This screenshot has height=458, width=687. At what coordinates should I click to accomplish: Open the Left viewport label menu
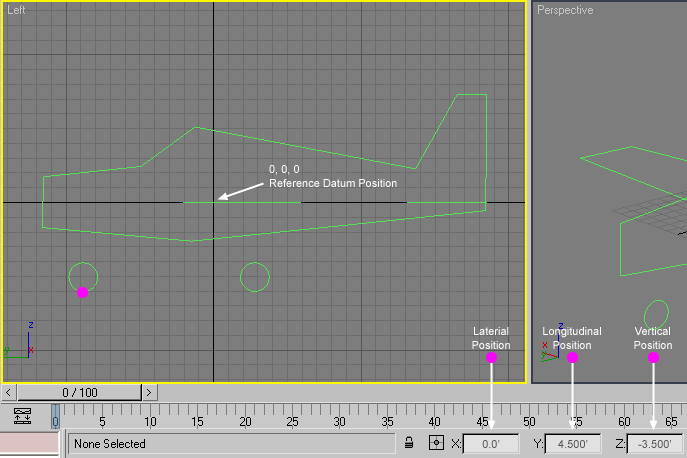17,9
